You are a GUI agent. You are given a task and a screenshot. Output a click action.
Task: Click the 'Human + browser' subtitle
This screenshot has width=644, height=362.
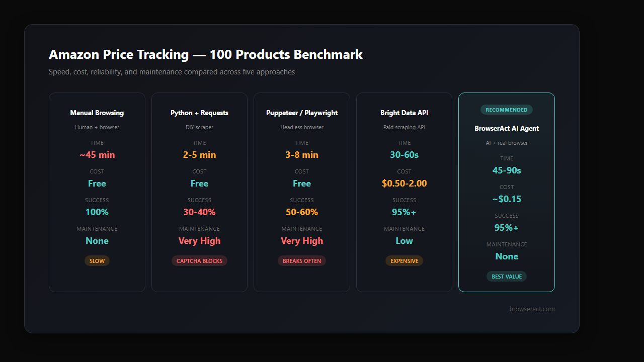click(97, 127)
